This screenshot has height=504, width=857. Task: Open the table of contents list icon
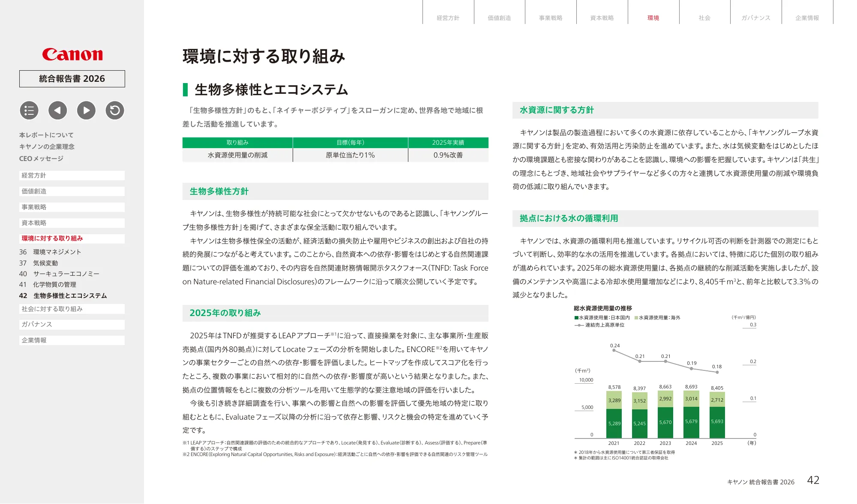(29, 110)
